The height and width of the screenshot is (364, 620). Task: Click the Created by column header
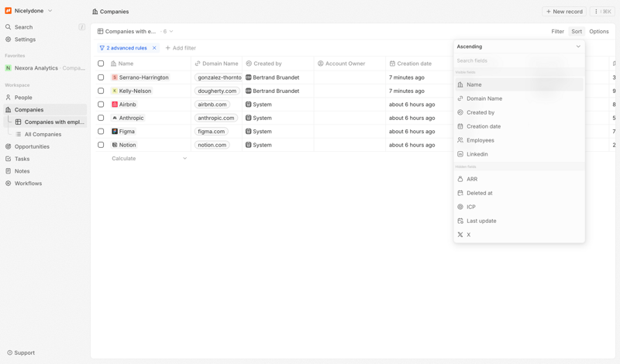click(x=278, y=64)
